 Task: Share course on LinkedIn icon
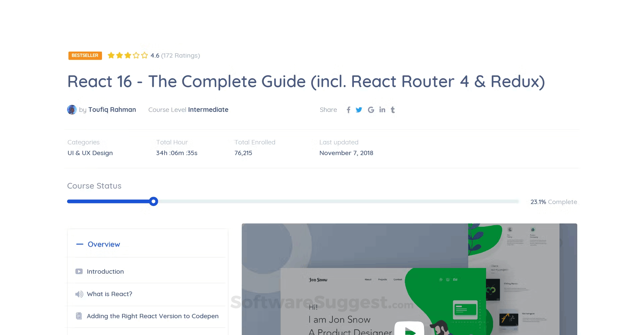pos(382,110)
